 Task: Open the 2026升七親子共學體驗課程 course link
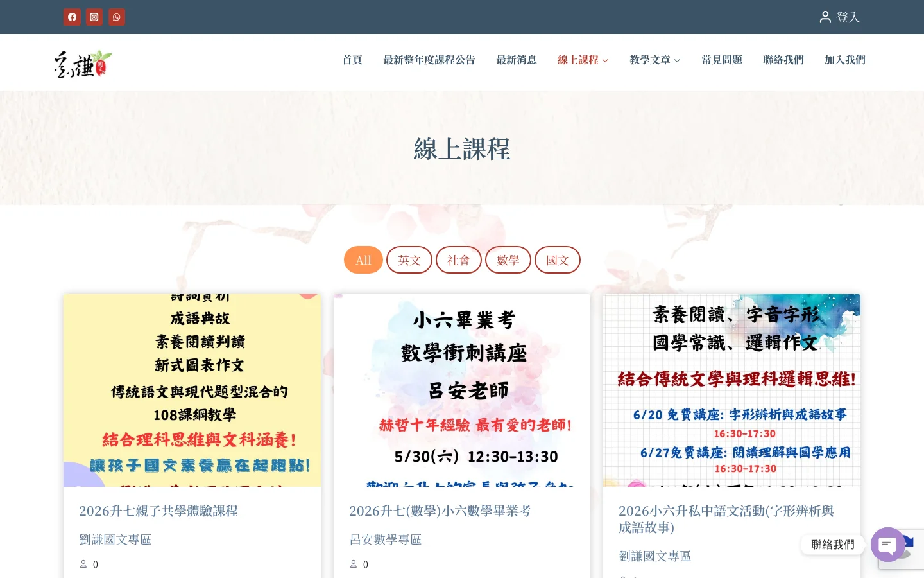pos(158,511)
